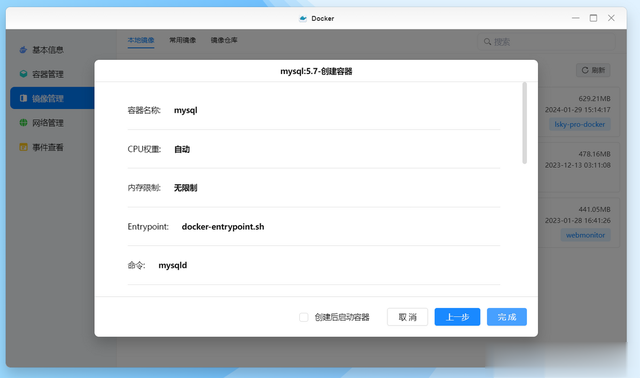Switch to 本地镜像 tab
Image resolution: width=640 pixels, height=378 pixels.
tap(141, 40)
